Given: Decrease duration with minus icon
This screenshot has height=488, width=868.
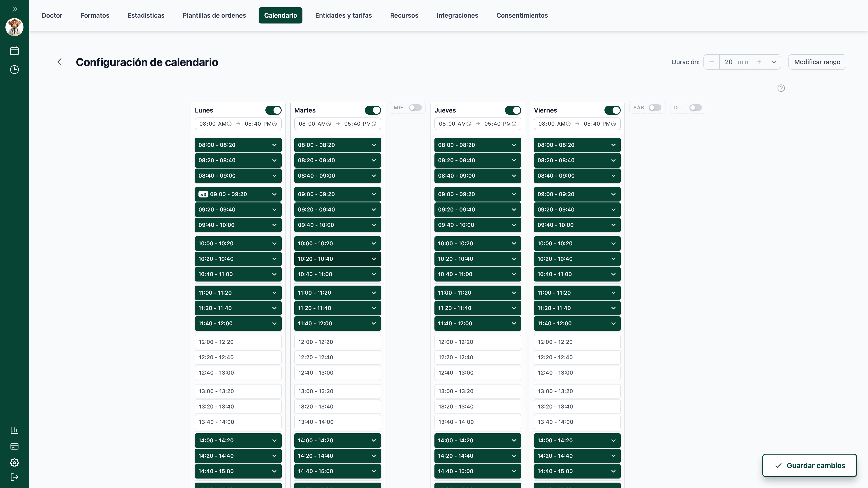Looking at the screenshot, I should click(712, 62).
